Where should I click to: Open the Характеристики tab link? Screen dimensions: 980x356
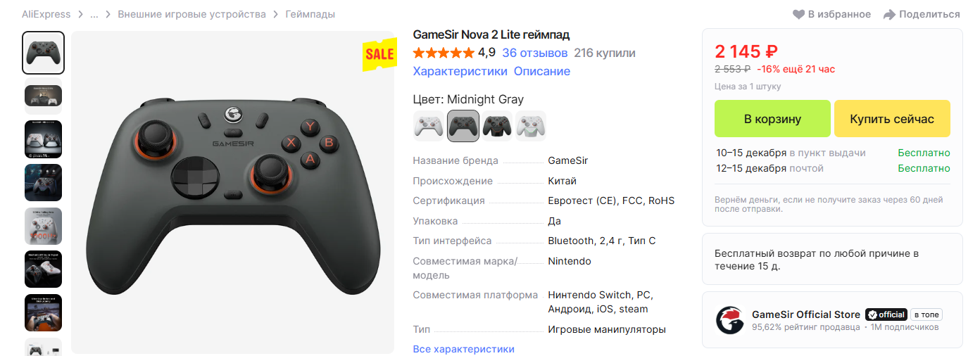[x=460, y=71]
